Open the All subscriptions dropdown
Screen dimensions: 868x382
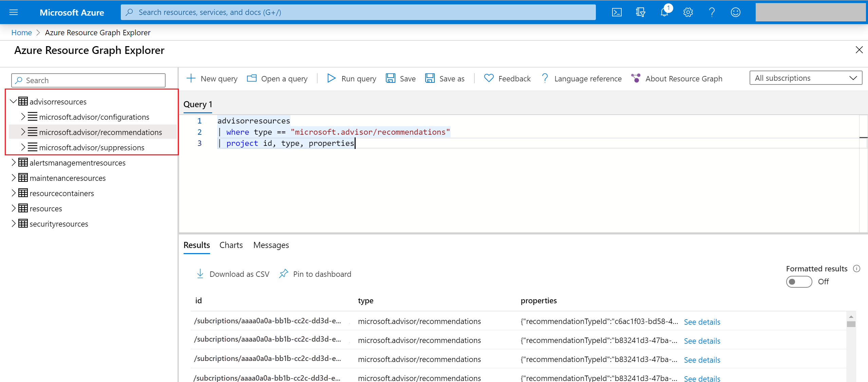pyautogui.click(x=806, y=78)
